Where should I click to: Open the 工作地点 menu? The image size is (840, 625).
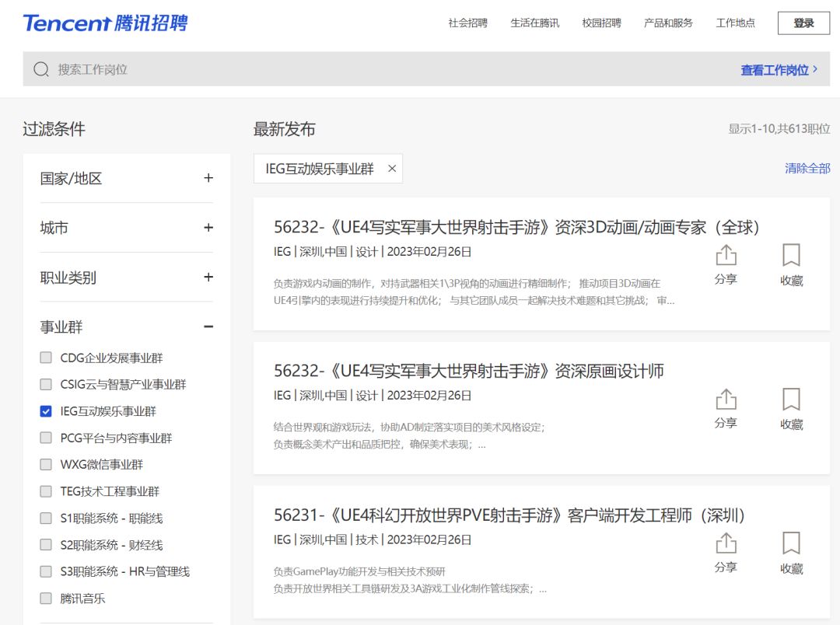(x=736, y=23)
